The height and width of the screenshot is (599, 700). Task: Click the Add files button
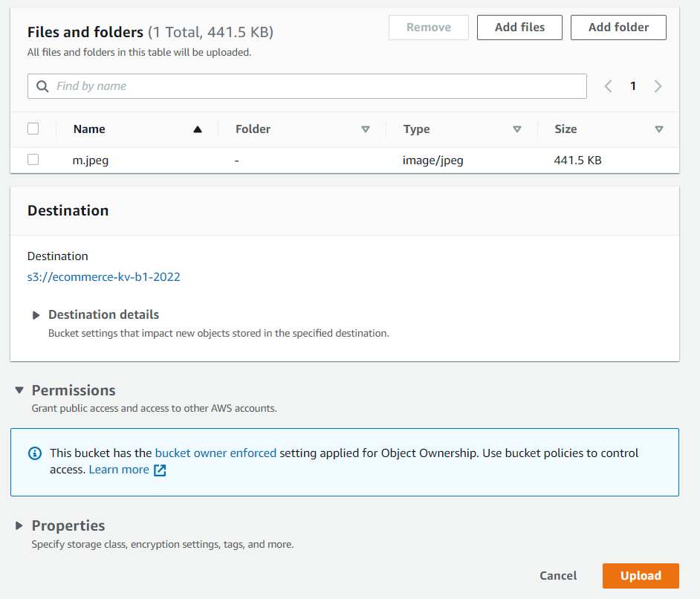(519, 27)
